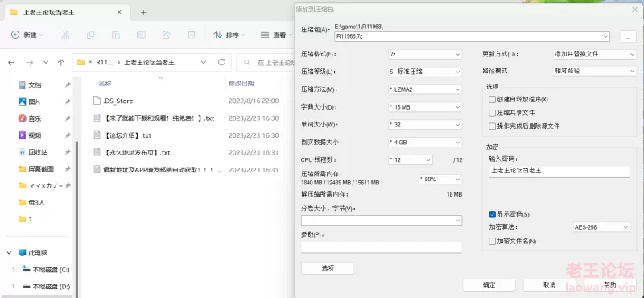Open the 分卷大小 split volume dropdown

(x=381, y=221)
